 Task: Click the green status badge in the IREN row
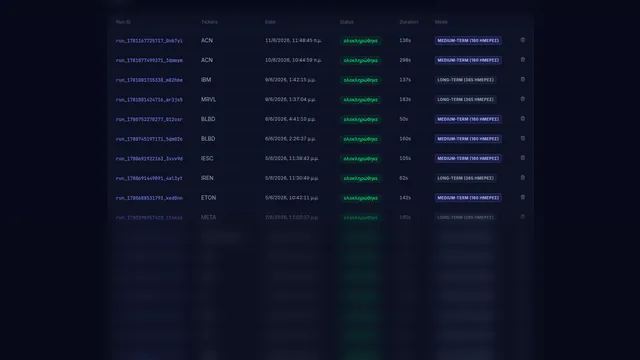click(x=360, y=178)
